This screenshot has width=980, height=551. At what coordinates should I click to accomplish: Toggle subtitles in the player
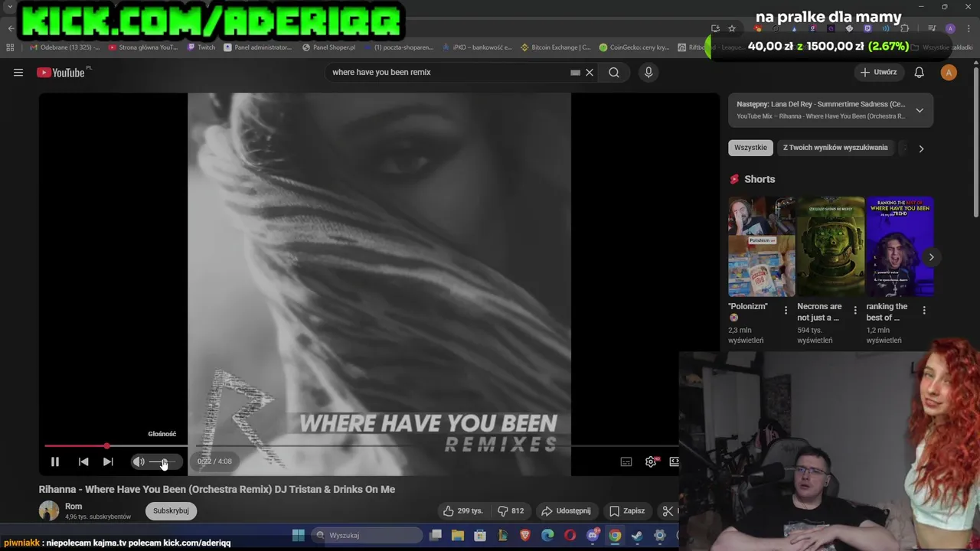tap(626, 461)
